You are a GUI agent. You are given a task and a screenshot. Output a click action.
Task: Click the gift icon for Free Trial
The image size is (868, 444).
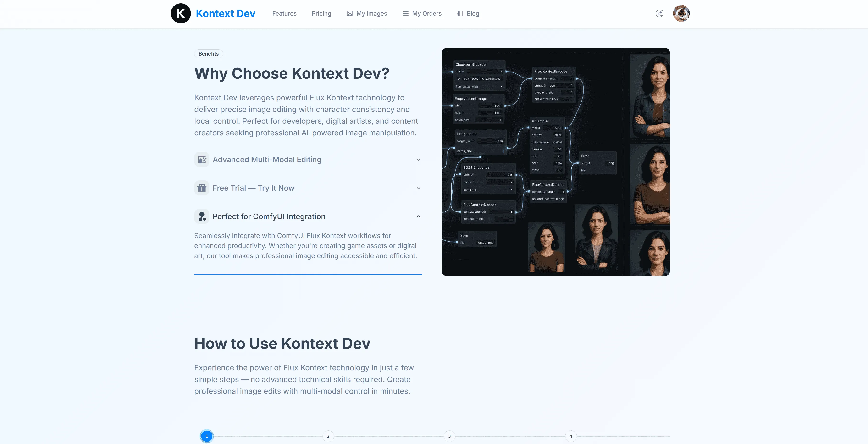pos(202,188)
